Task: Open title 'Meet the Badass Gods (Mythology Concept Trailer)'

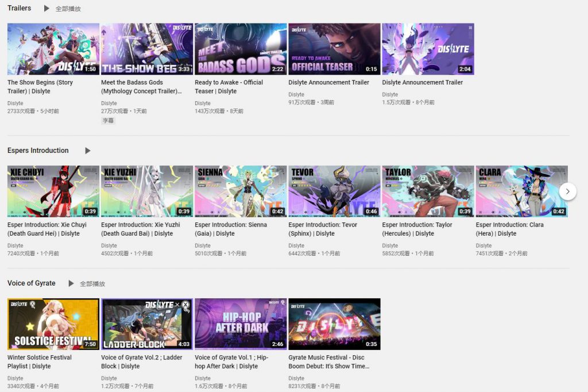Action: 141,87
